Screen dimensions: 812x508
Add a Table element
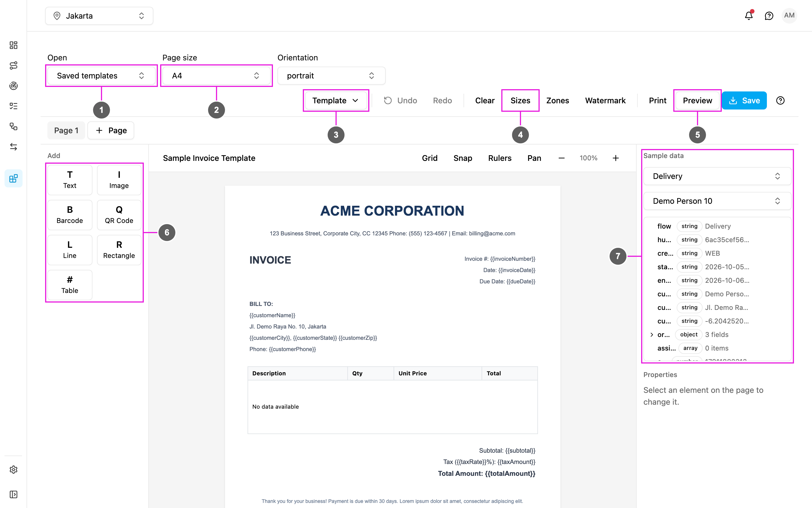(x=70, y=284)
